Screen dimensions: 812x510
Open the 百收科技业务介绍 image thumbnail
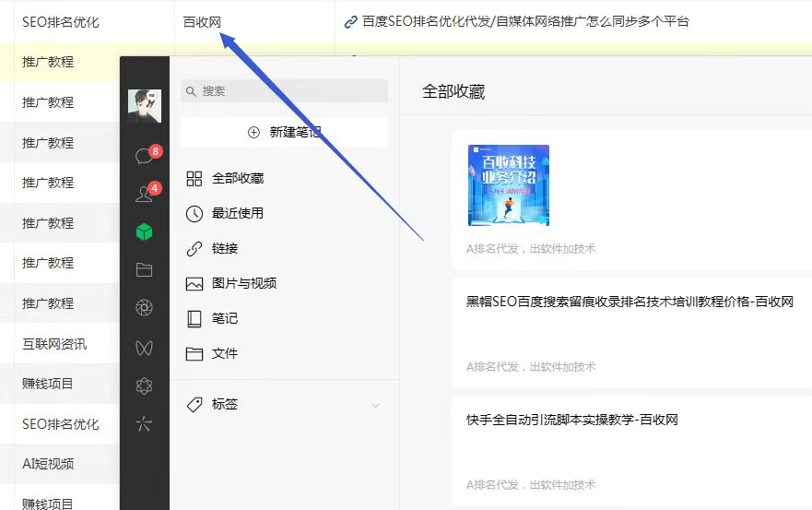(x=509, y=185)
